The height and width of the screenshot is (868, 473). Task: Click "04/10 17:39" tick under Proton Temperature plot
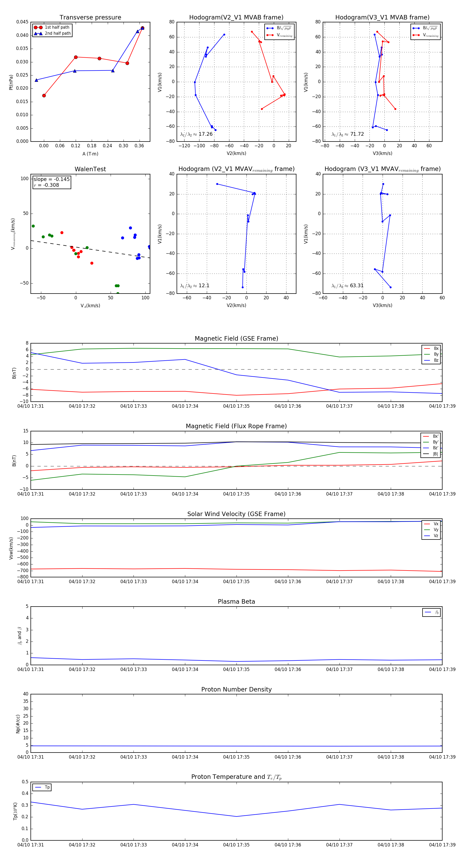[442, 845]
